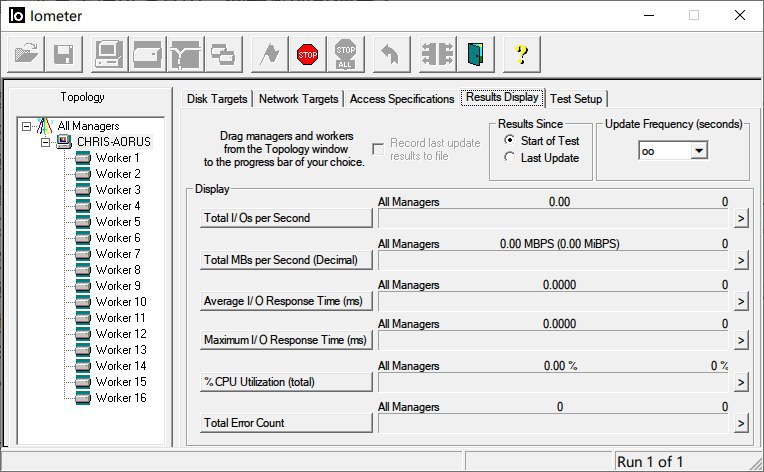Start new manager computer icon

tap(109, 54)
